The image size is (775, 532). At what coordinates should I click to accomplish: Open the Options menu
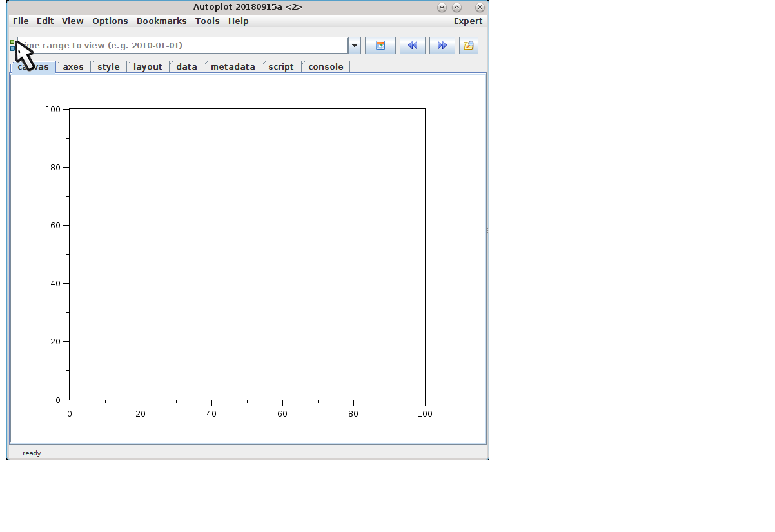pyautogui.click(x=110, y=21)
